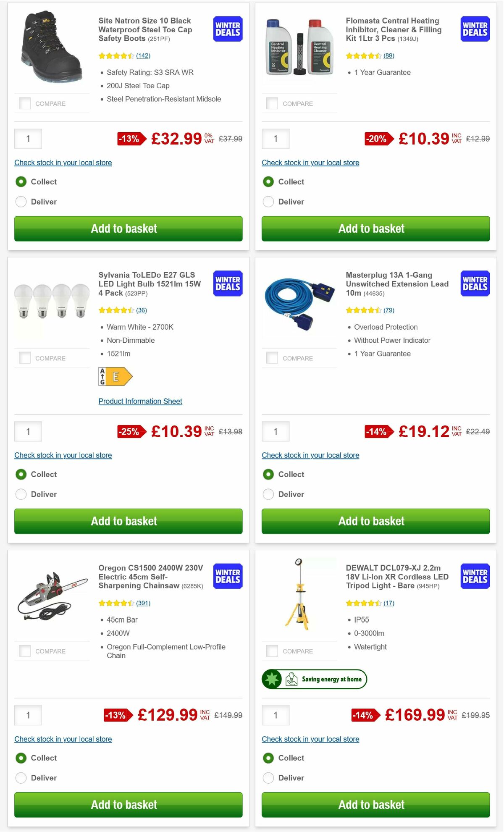Open the Product Information Sheet link
The image size is (504, 832).
coord(140,401)
